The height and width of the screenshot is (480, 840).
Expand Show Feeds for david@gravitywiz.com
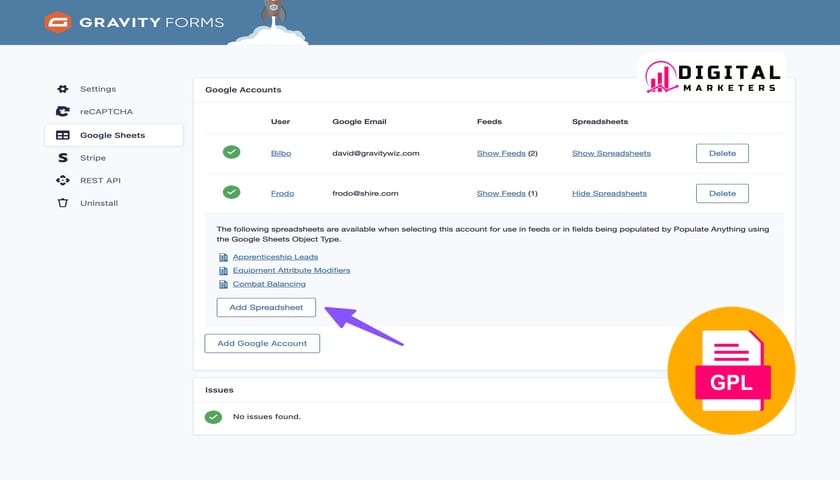click(x=501, y=153)
